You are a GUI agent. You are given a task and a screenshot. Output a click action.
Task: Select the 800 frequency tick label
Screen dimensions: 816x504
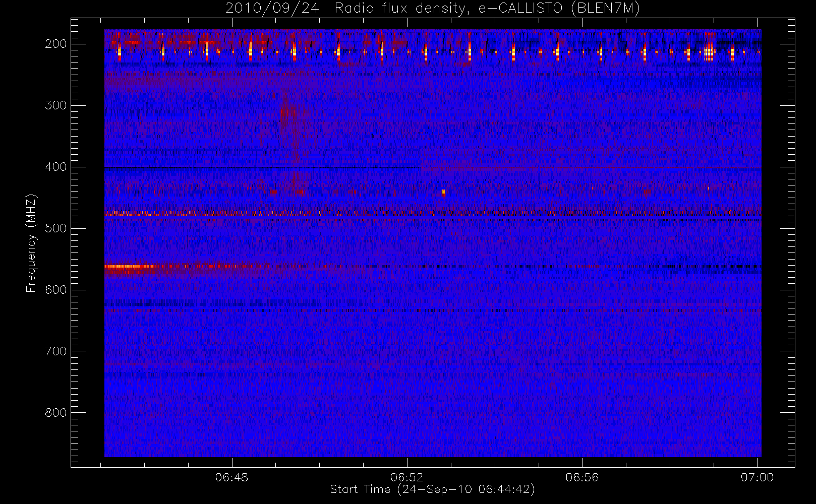(55, 413)
